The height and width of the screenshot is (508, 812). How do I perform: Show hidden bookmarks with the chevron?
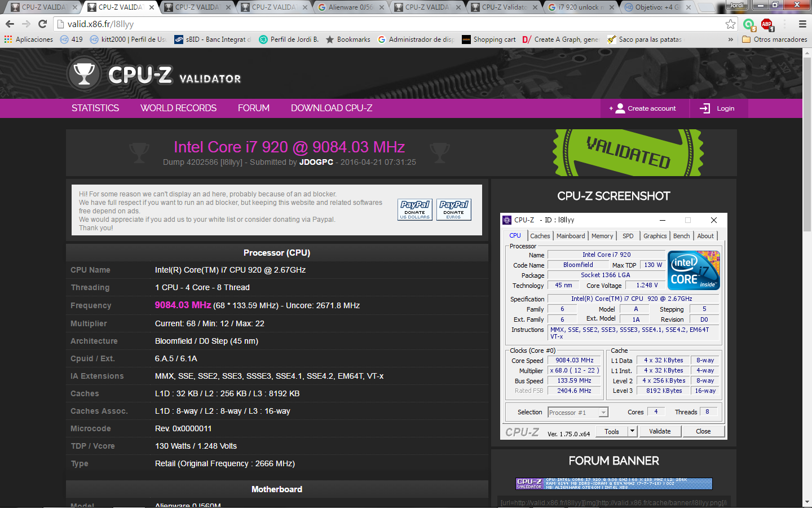click(731, 40)
